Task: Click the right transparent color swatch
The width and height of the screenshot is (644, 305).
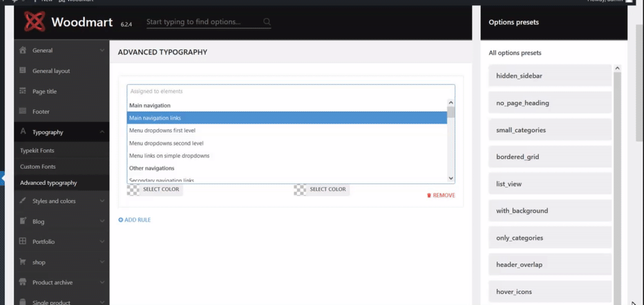Action: [300, 190]
